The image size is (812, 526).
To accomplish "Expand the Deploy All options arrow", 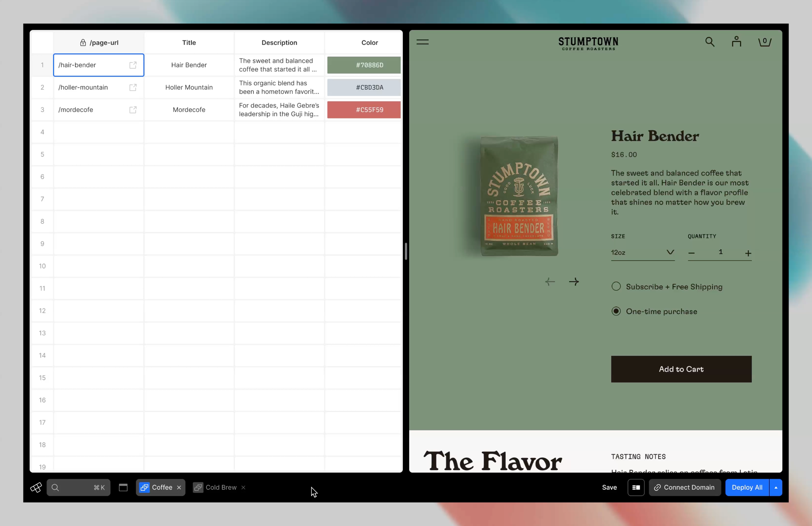I will (x=776, y=487).
